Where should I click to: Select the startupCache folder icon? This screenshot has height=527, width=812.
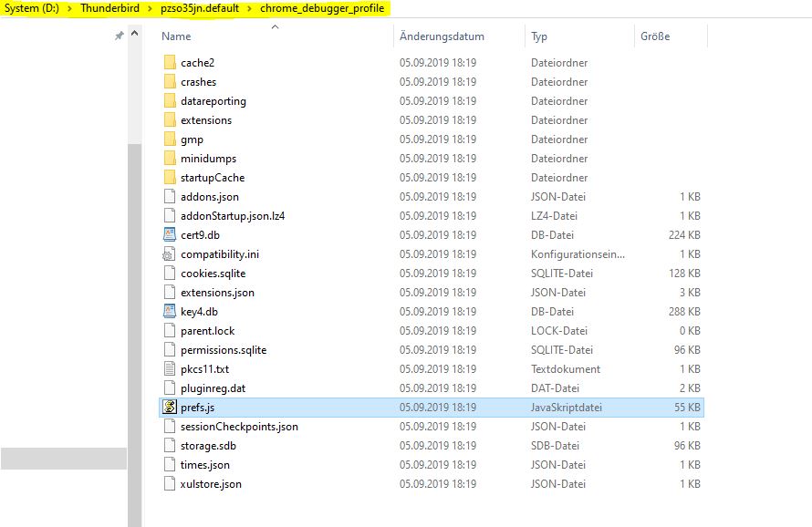click(170, 178)
